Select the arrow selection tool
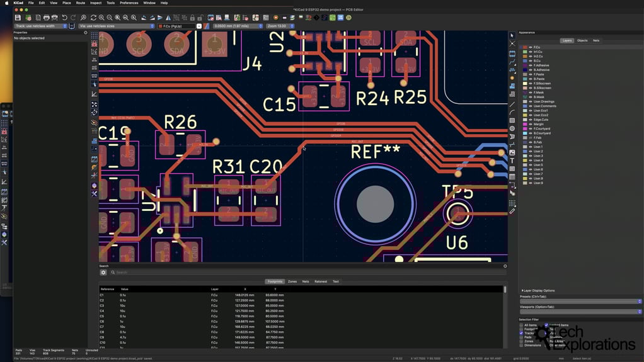The image size is (644, 362). click(x=512, y=36)
